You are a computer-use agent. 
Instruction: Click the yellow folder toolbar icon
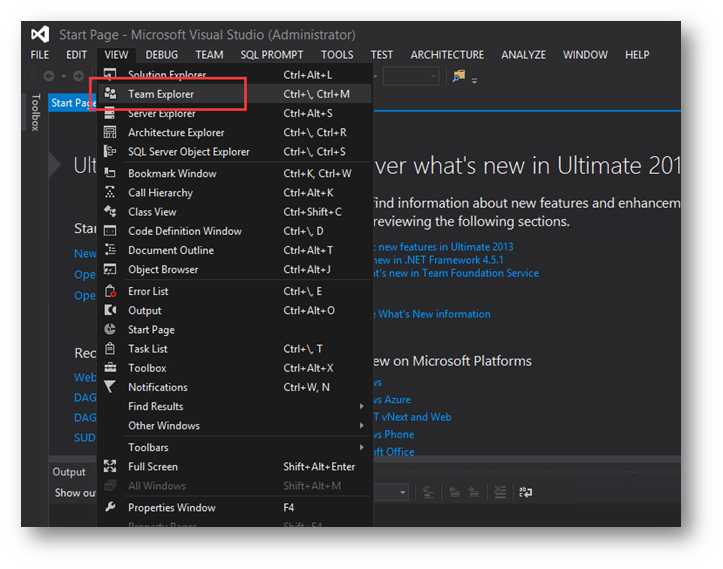coord(458,76)
